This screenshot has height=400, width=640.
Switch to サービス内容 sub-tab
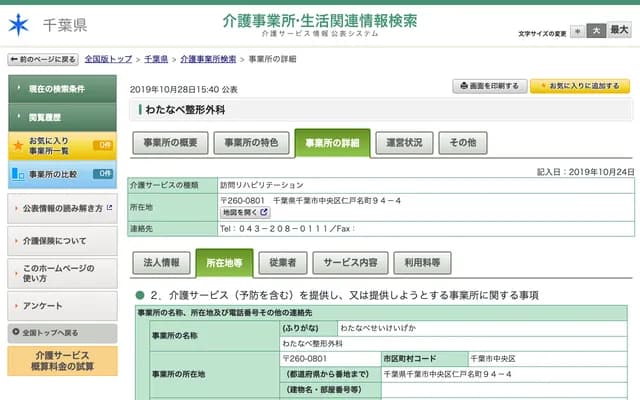[x=350, y=262]
